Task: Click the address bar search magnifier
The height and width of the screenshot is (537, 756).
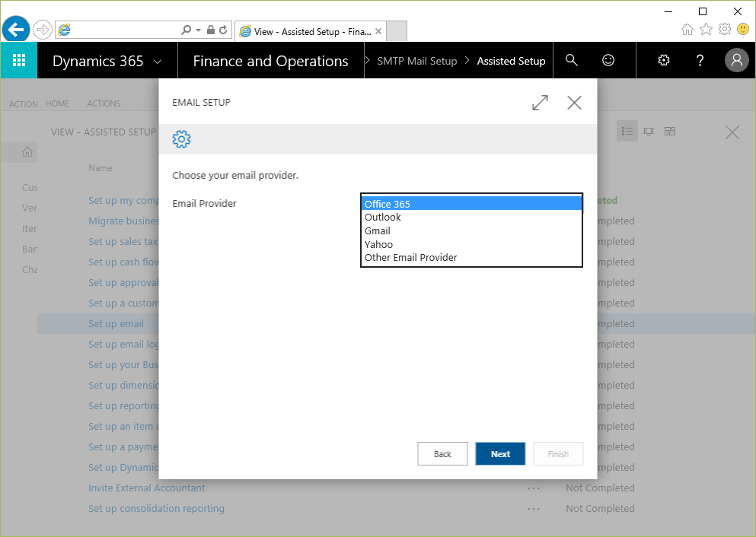Action: tap(186, 30)
